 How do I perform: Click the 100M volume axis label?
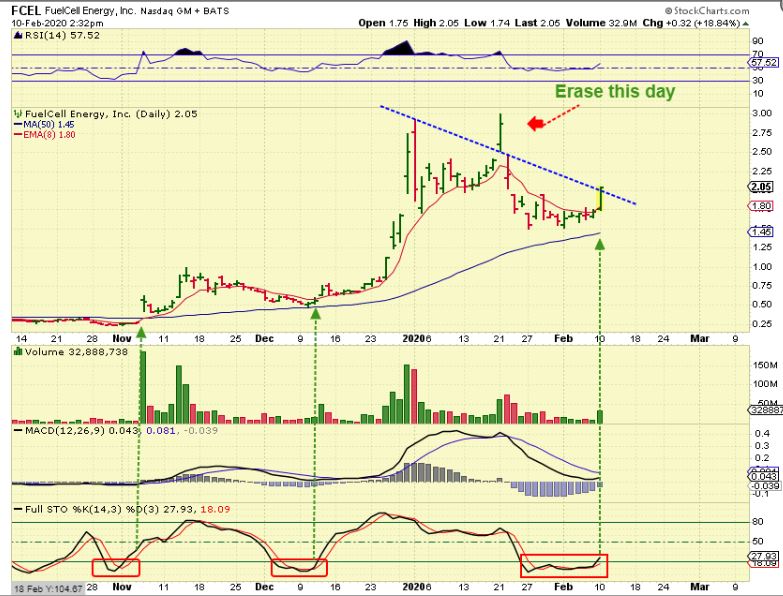[x=765, y=384]
